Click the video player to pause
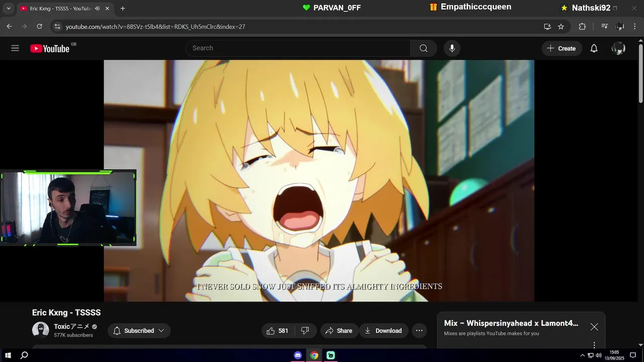The width and height of the screenshot is (644, 362). [319, 180]
